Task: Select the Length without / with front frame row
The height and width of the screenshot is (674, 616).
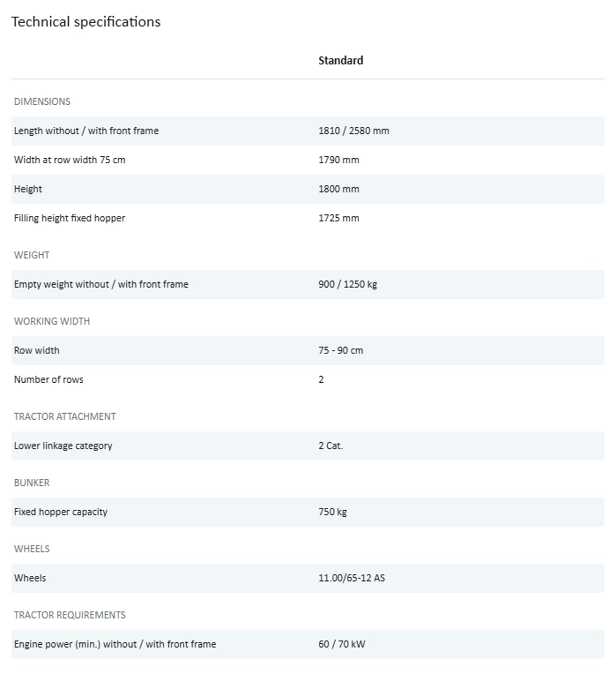Action: (86, 131)
